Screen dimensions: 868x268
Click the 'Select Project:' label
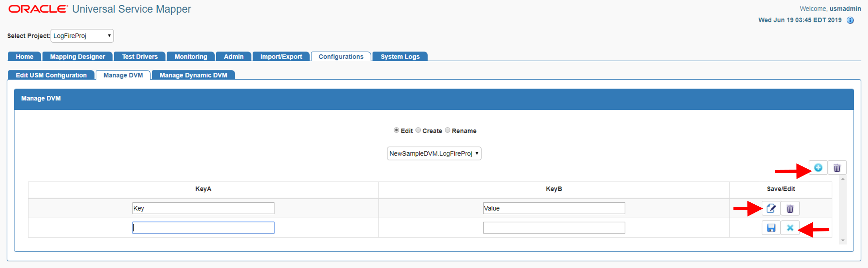[x=29, y=36]
